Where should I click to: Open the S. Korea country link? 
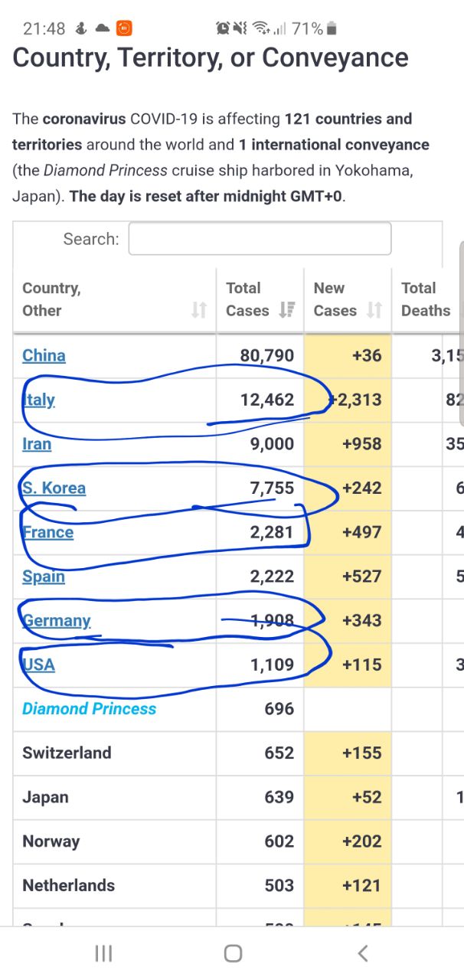click(54, 488)
